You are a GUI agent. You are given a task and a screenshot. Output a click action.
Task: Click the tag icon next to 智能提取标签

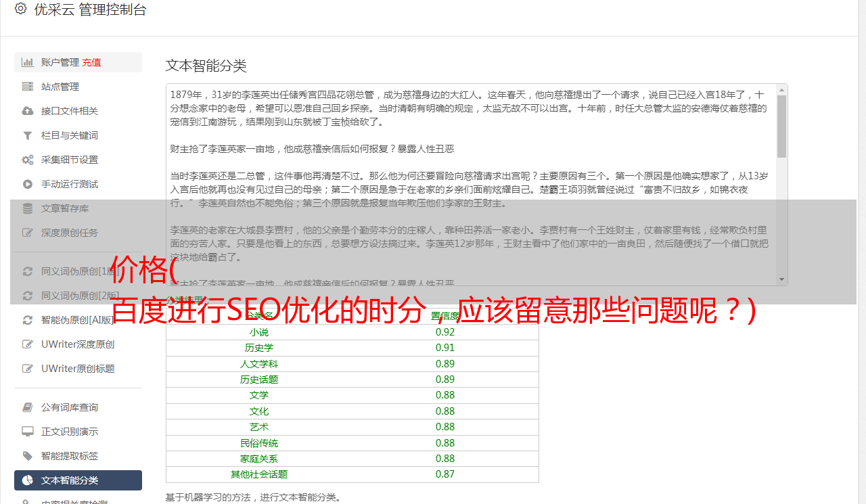(27, 456)
